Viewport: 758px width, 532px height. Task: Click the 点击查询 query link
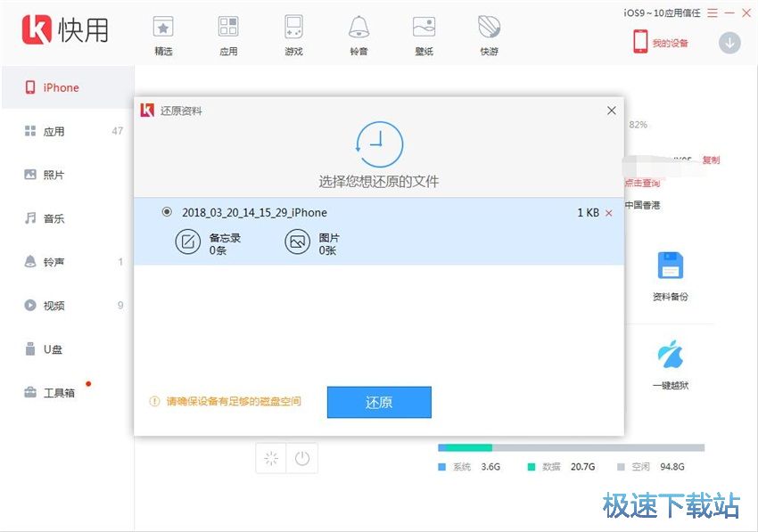(x=642, y=183)
